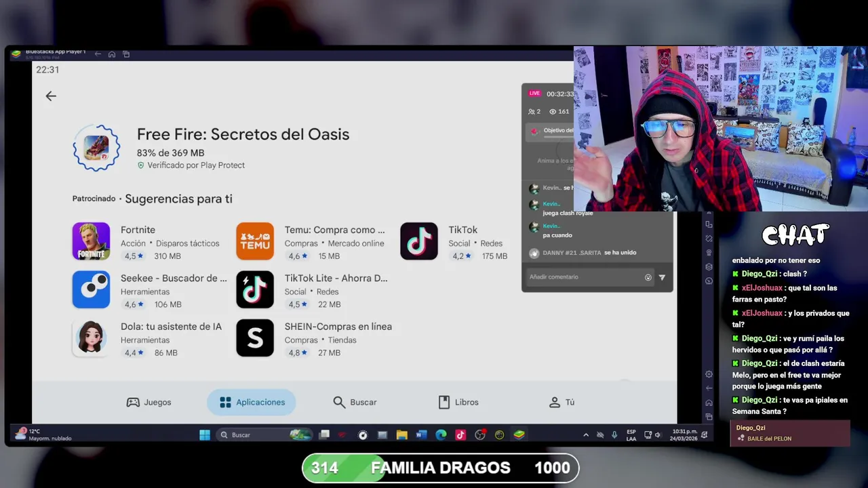This screenshot has height=488, width=868.
Task: Click the Fortnite title text
Action: click(x=138, y=230)
